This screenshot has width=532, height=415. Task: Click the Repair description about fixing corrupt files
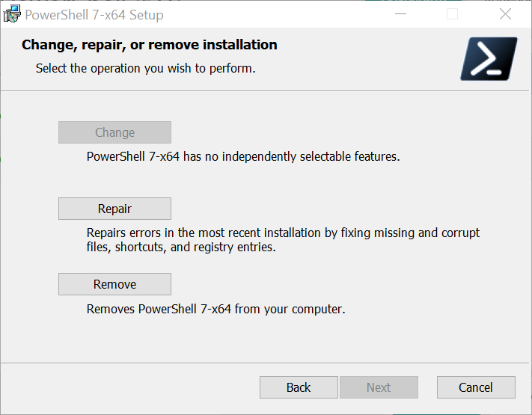click(283, 240)
